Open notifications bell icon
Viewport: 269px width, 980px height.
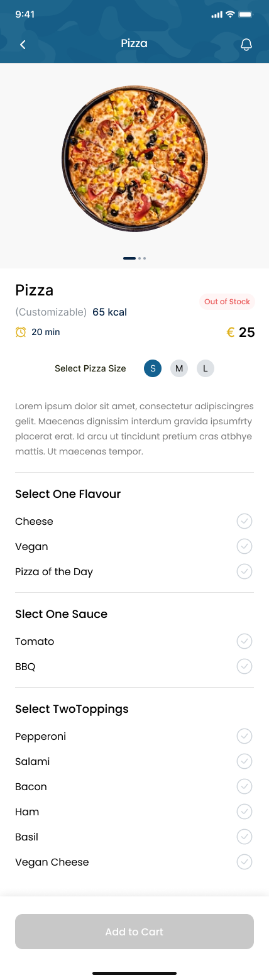[x=246, y=44]
